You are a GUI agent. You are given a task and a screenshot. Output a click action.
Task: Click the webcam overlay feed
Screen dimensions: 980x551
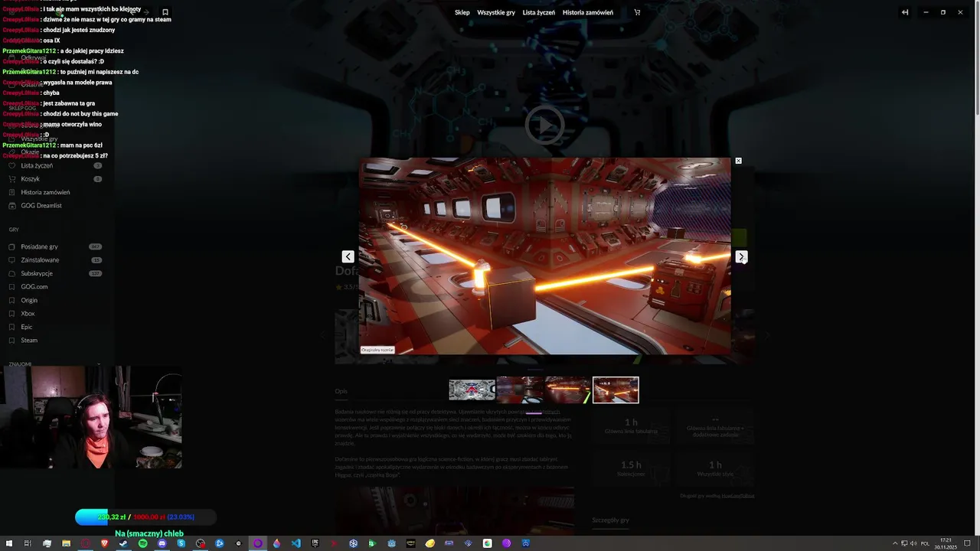[91, 417]
